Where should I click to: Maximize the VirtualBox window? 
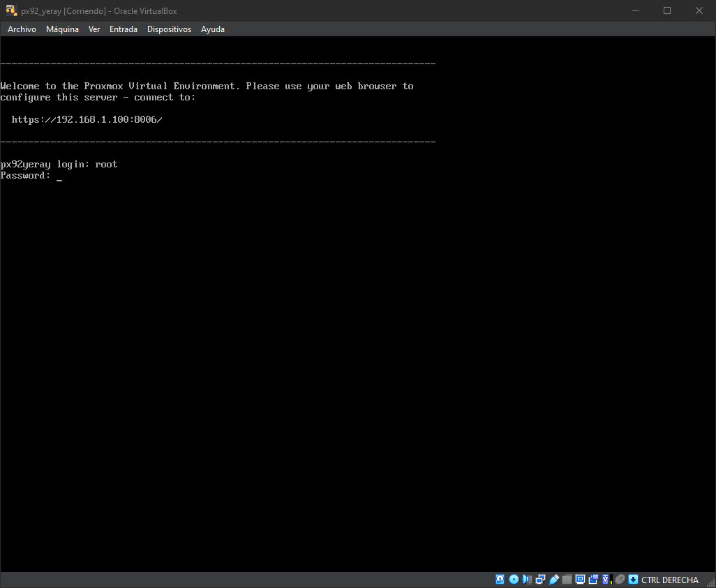pyautogui.click(x=667, y=10)
